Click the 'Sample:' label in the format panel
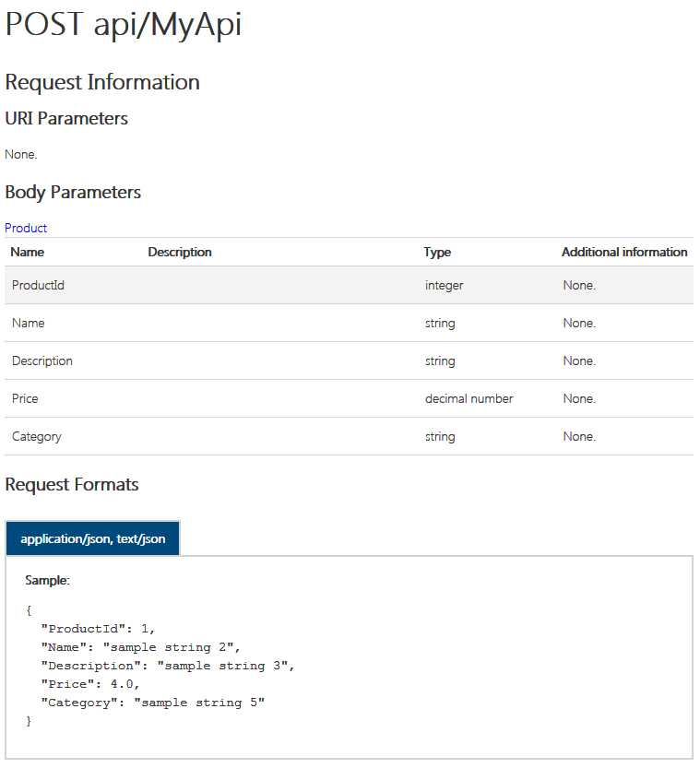This screenshot has width=700, height=768. click(47, 581)
